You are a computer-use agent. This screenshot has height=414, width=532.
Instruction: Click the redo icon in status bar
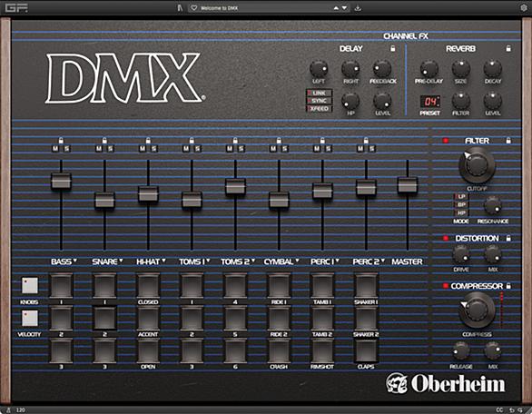521,410
